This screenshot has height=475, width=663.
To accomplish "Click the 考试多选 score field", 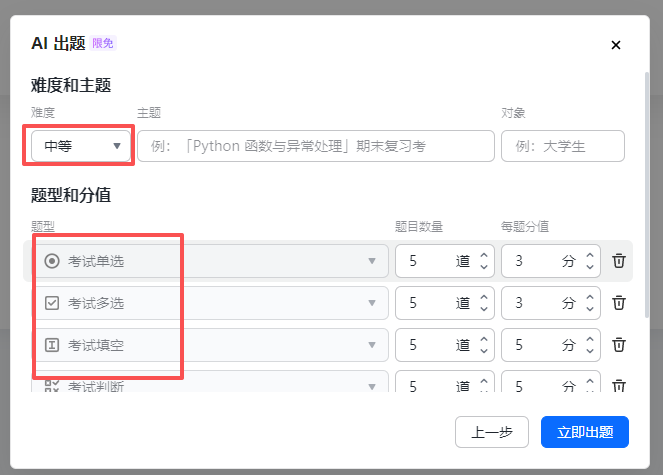I will point(551,303).
